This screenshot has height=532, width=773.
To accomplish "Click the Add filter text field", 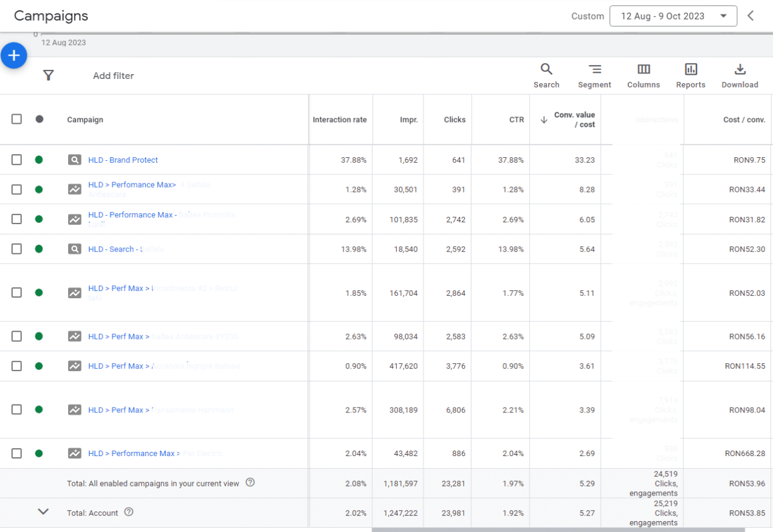I will (114, 76).
